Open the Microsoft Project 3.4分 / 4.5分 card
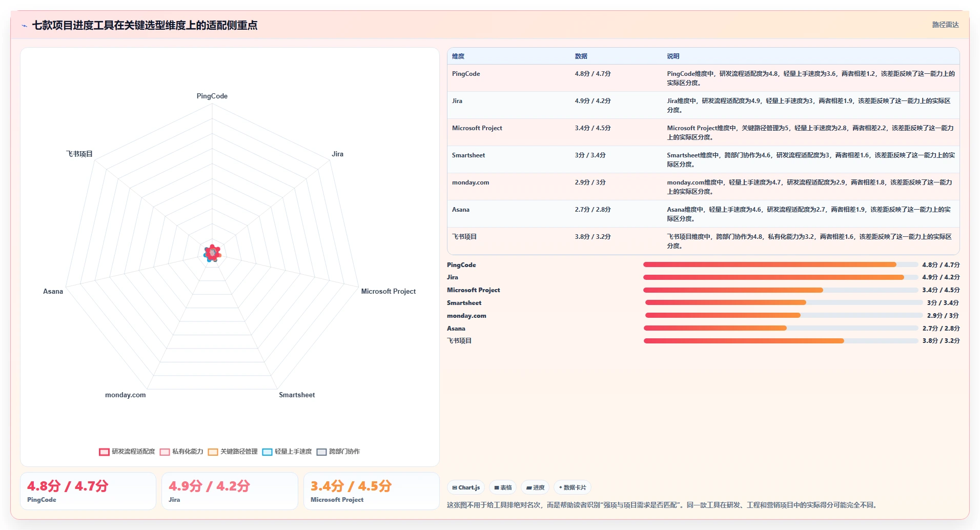The height and width of the screenshot is (530, 980). point(372,491)
